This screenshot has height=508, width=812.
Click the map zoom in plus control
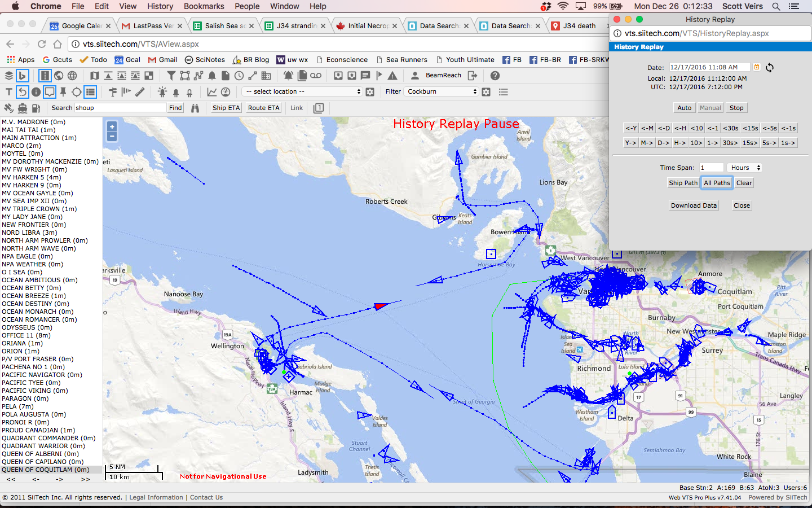pyautogui.click(x=112, y=127)
